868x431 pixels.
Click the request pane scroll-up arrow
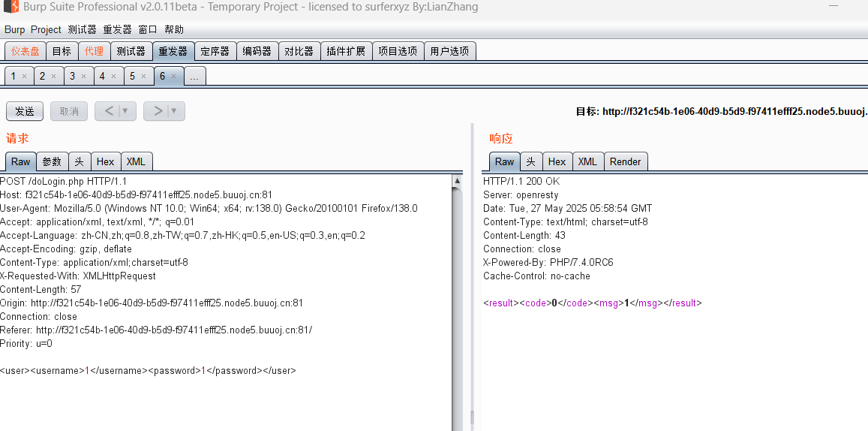pyautogui.click(x=457, y=181)
